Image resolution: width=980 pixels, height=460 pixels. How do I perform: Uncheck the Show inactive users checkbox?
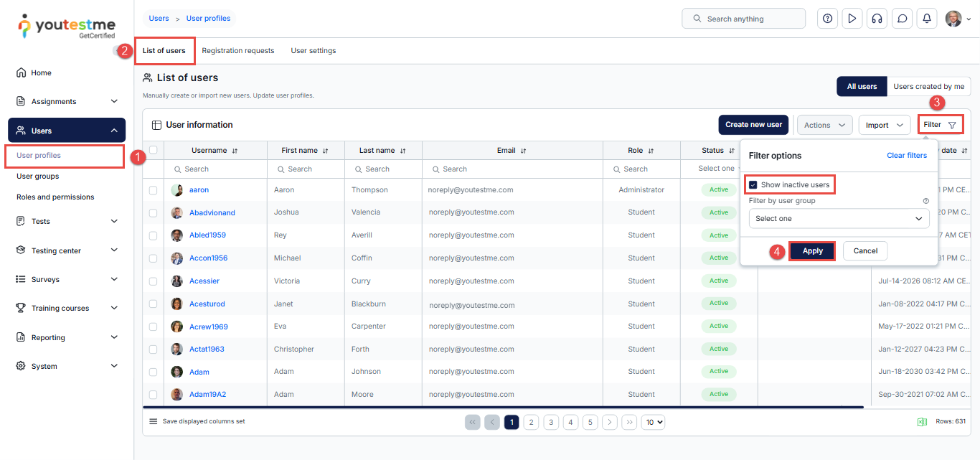(x=753, y=185)
